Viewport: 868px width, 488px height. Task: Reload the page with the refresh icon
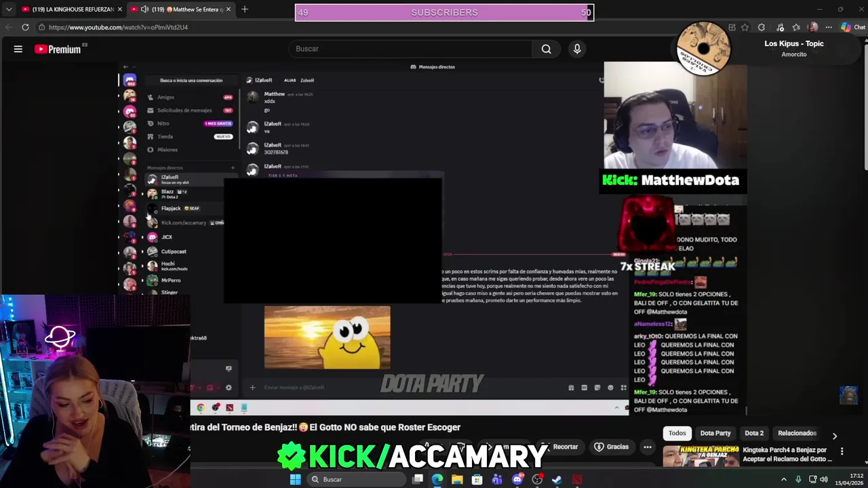[x=25, y=27]
